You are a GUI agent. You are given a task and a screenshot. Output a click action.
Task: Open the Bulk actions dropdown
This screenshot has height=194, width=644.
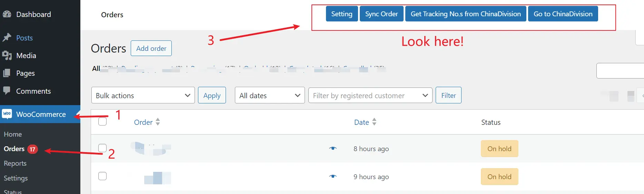coord(143,95)
